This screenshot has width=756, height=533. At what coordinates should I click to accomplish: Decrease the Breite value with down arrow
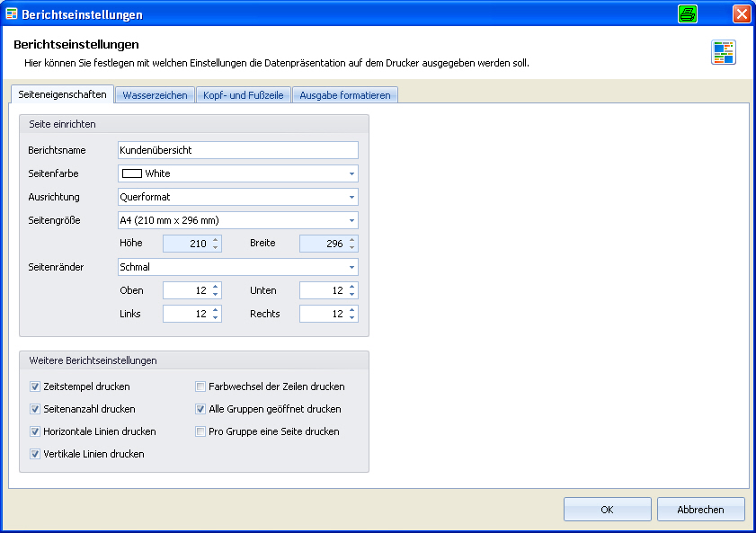[x=352, y=248]
